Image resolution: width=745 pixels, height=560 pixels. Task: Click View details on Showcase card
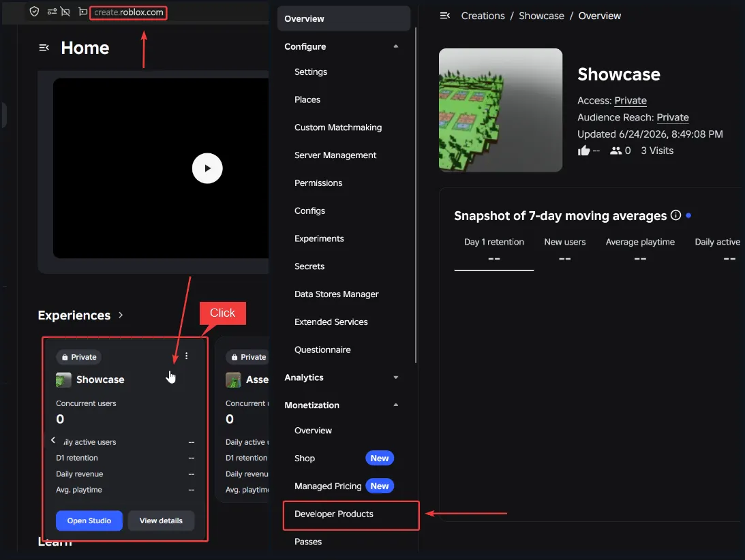(161, 520)
